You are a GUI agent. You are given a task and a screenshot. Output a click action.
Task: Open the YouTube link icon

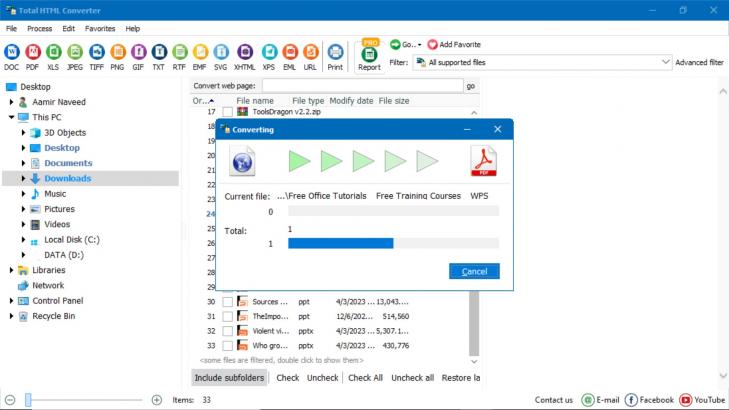pos(686,400)
